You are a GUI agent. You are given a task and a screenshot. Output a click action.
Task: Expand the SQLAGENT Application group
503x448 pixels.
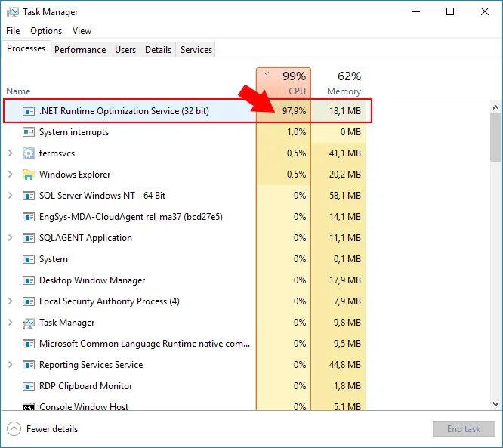[11, 238]
